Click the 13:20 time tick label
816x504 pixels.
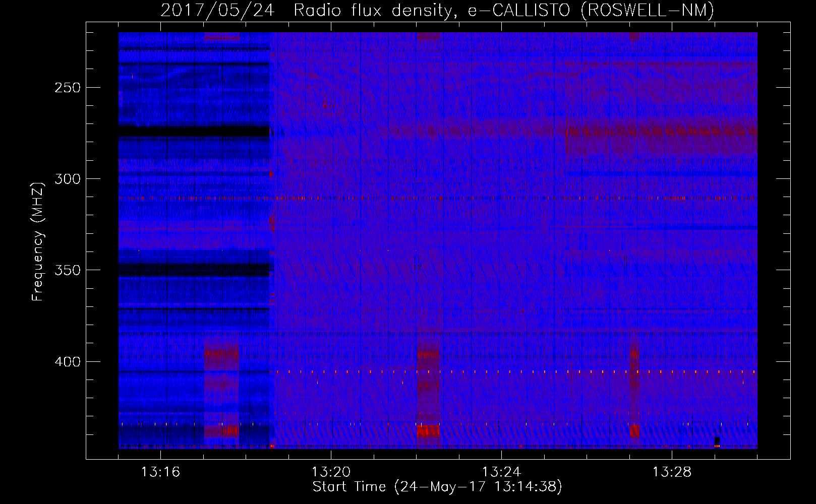tap(331, 472)
